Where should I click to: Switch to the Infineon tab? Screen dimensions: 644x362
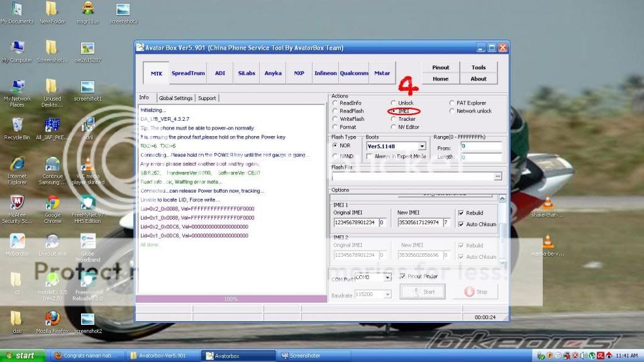point(325,73)
